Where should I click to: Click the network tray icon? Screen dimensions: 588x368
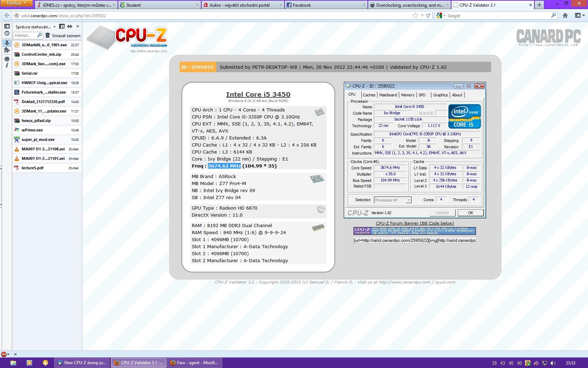tap(544, 363)
